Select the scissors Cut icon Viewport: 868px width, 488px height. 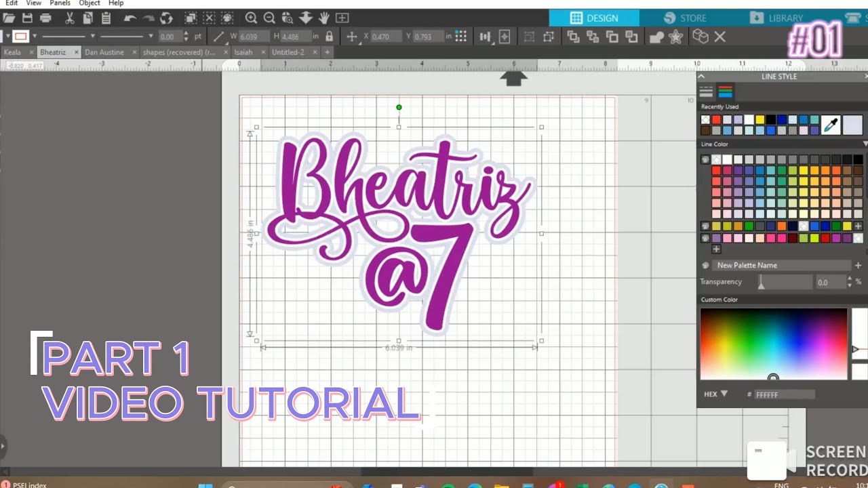click(69, 18)
